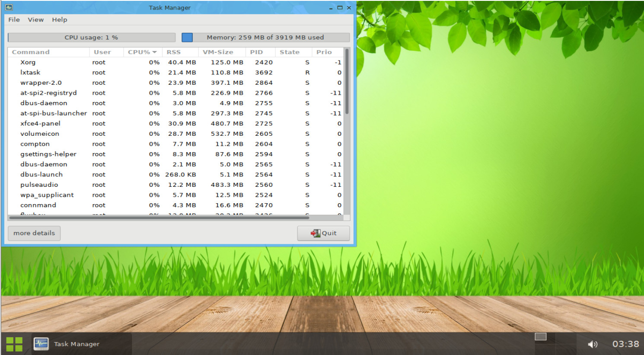Viewport: 644px width, 355px height.
Task: Select the lxtask process row
Action: pos(176,73)
